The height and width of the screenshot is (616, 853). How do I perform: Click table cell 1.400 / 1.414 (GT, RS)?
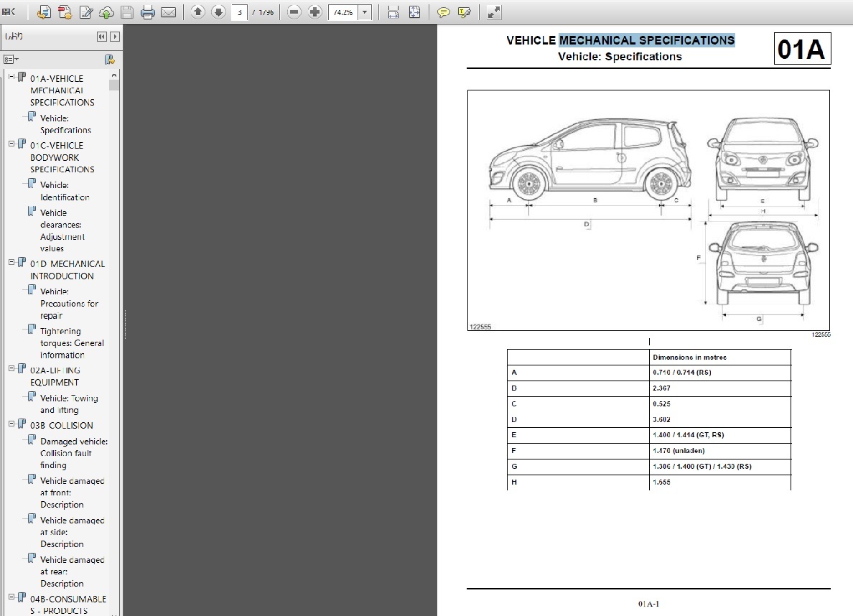coord(719,435)
